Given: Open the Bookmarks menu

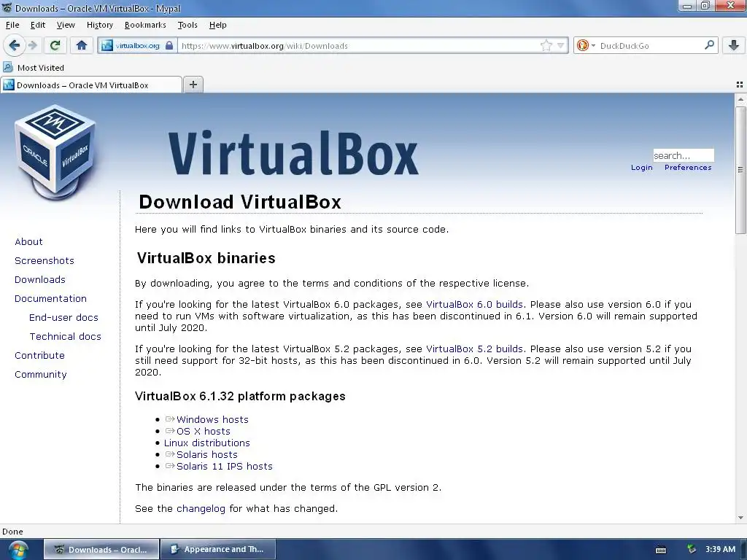Looking at the screenshot, I should (x=145, y=25).
